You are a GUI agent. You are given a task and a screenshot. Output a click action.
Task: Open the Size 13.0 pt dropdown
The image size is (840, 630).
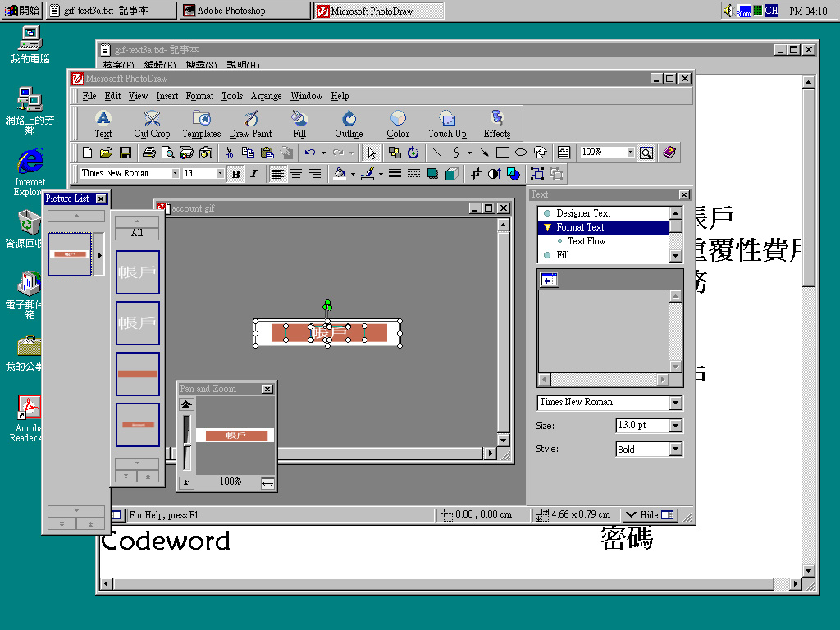pos(676,426)
